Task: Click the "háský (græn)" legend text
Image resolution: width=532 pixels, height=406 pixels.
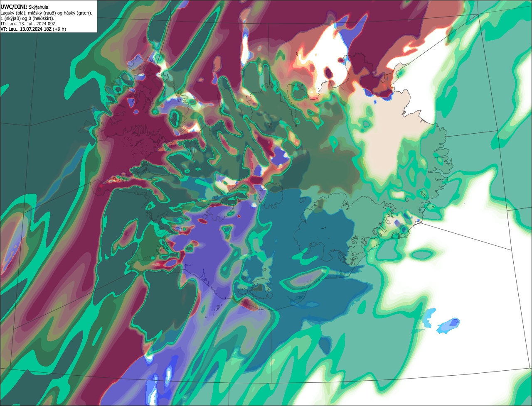Action: pyautogui.click(x=77, y=13)
